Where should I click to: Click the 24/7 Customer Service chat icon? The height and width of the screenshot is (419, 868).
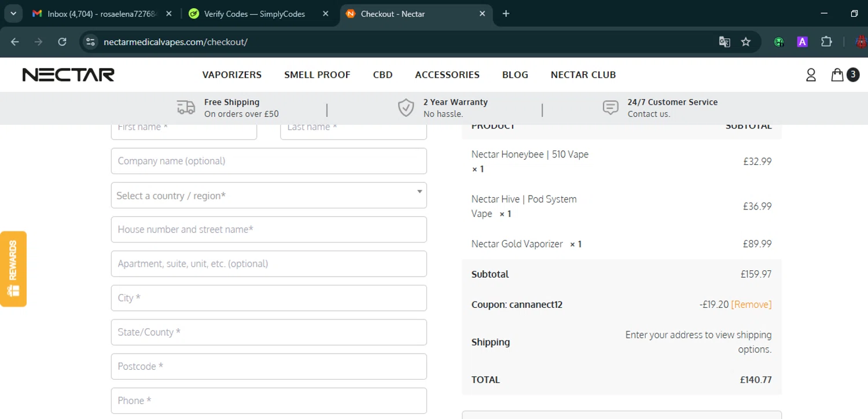point(610,108)
